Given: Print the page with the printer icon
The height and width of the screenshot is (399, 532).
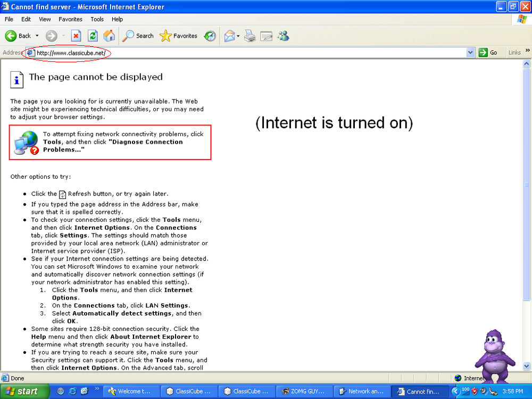Looking at the screenshot, I should [x=250, y=36].
